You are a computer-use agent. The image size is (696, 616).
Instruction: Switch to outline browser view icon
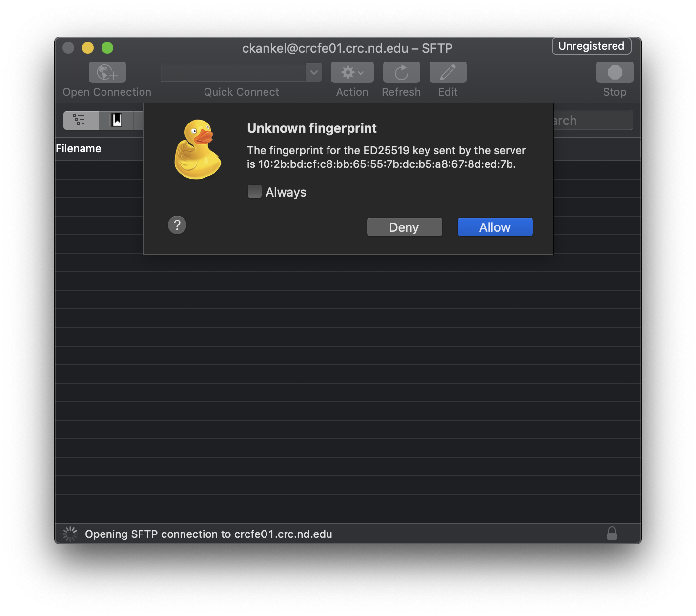81,120
